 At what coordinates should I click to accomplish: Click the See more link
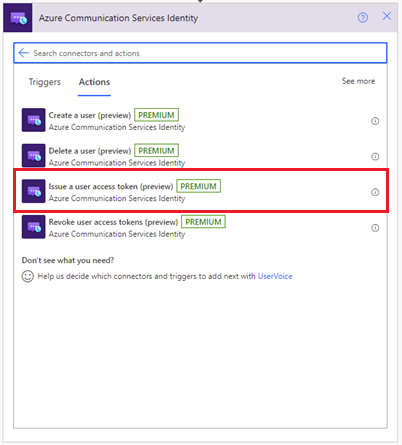click(358, 81)
